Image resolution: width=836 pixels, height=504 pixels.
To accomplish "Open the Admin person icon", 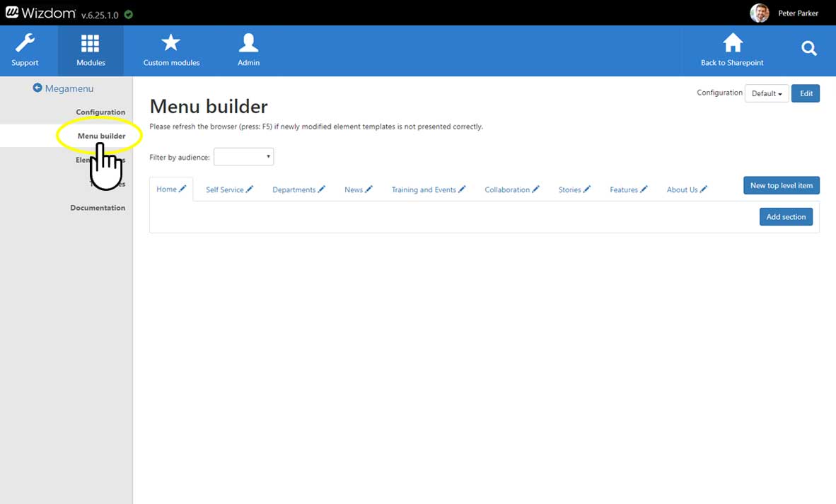I will pos(248,44).
